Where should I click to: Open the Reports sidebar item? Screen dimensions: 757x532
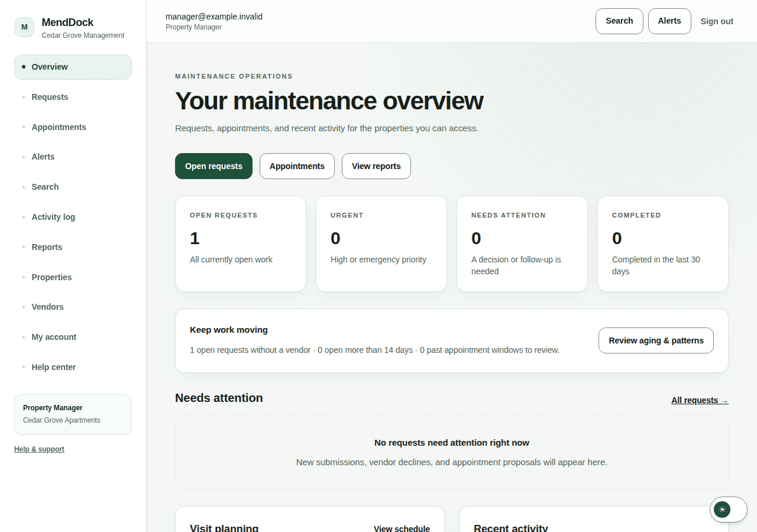coord(73,247)
